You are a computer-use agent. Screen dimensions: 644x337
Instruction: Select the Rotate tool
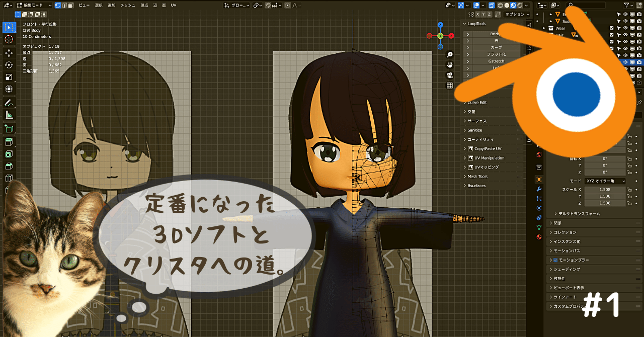[x=9, y=65]
